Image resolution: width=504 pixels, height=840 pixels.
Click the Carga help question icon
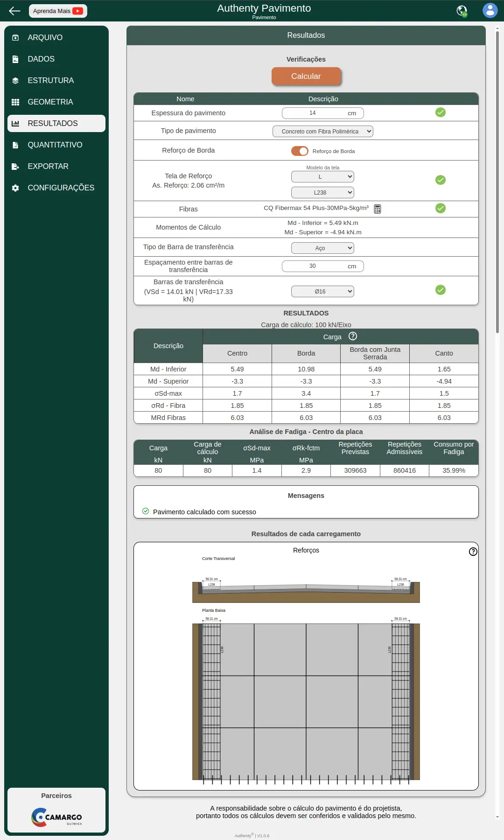click(353, 336)
